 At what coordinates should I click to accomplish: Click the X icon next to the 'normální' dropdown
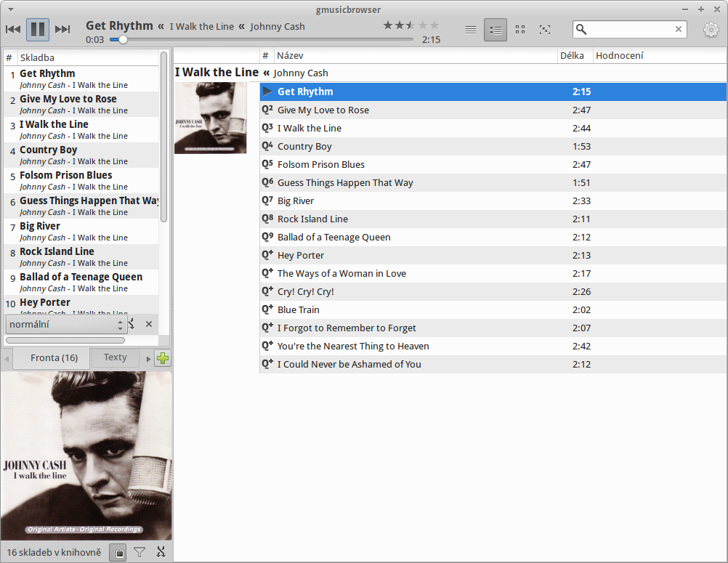coord(148,324)
